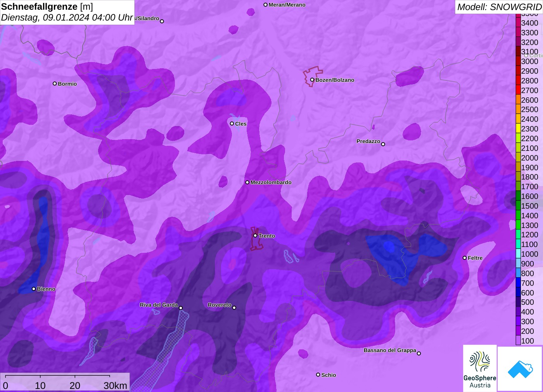Click the 300 legend value
This screenshot has height=392, width=543.
527,321
